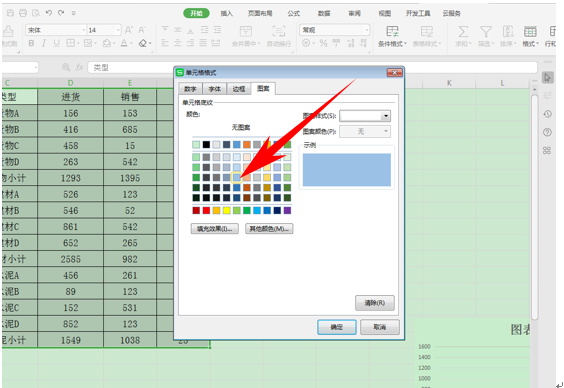This screenshot has width=564, height=388.
Task: Click the Wrap Text icon
Action: (279, 31)
